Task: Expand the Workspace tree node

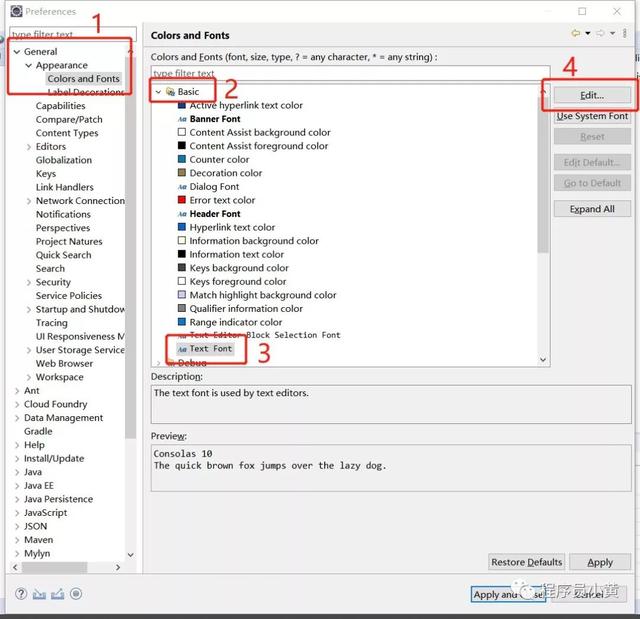Action: [x=29, y=377]
